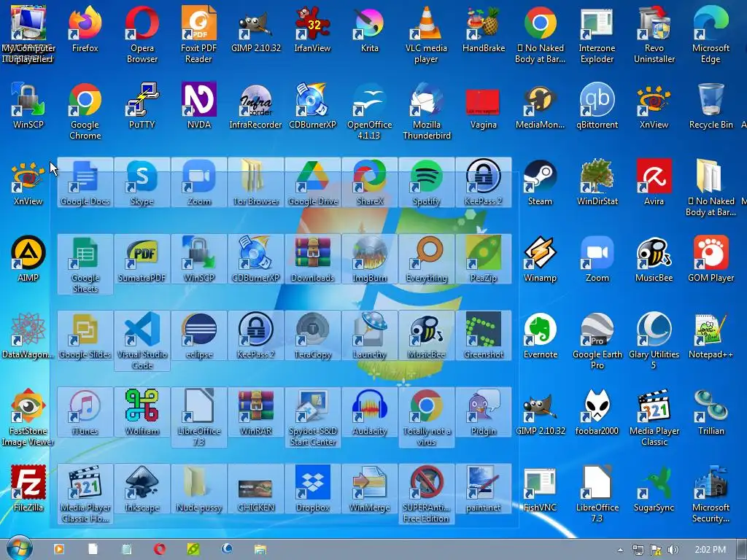
Task: Select the Everything search shortcut
Action: click(426, 259)
